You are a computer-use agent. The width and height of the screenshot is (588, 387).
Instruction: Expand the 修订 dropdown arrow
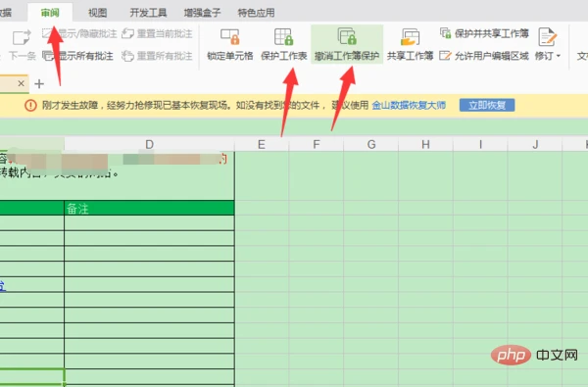tap(559, 56)
